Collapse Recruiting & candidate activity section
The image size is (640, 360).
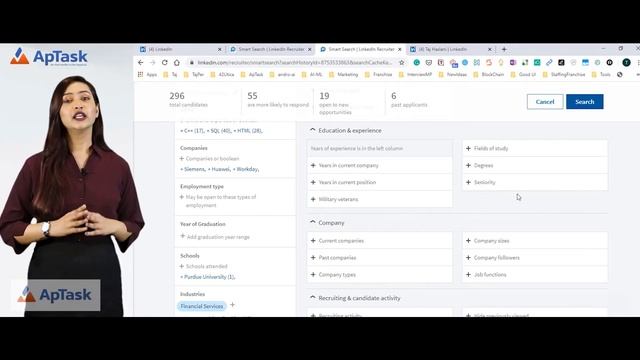coord(313,298)
